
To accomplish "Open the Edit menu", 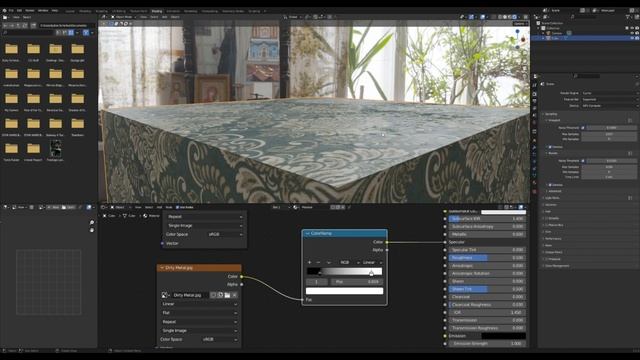I will pyautogui.click(x=19, y=11).
